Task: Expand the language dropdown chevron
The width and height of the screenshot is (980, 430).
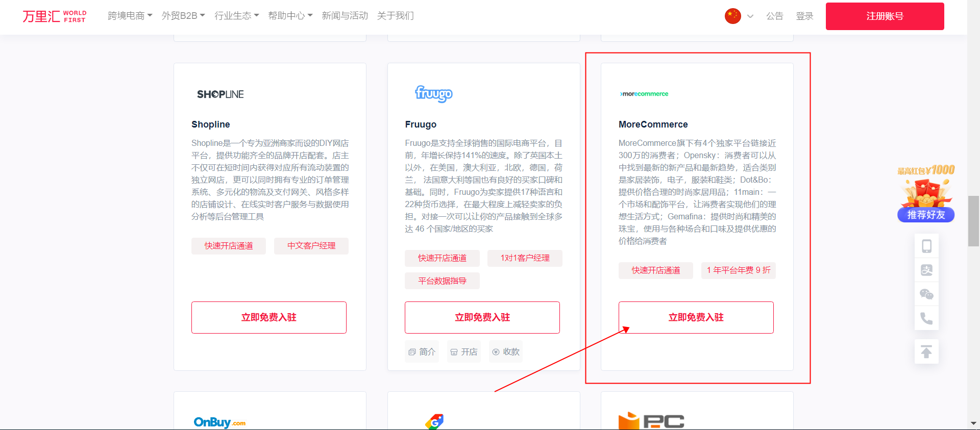Action: click(750, 16)
